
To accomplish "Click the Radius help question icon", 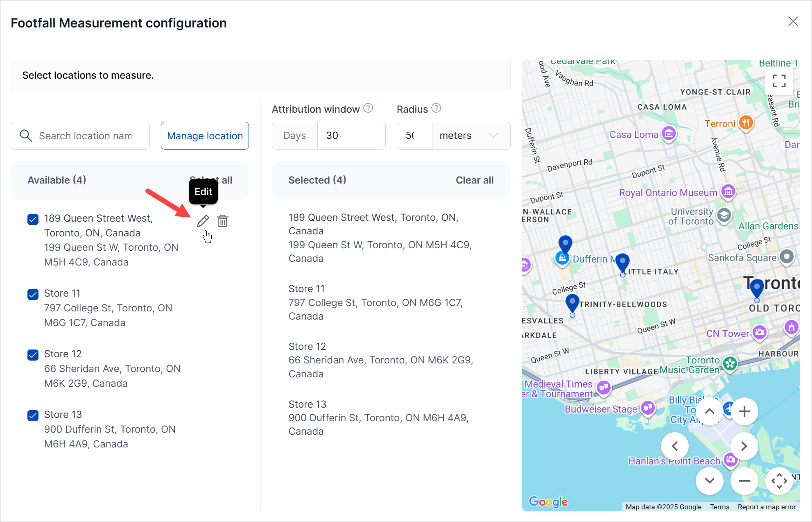I will [x=436, y=108].
